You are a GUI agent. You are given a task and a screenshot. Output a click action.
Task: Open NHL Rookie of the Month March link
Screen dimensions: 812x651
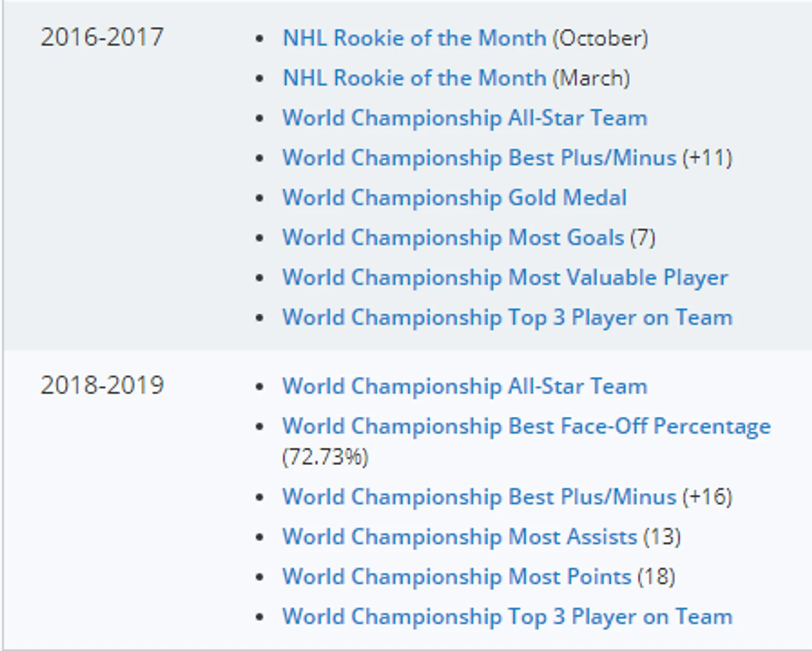pyautogui.click(x=414, y=78)
